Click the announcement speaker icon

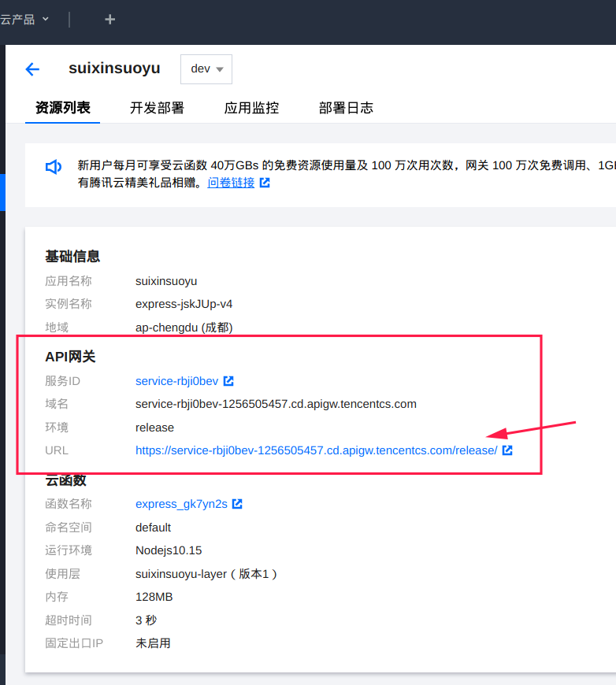click(x=54, y=167)
